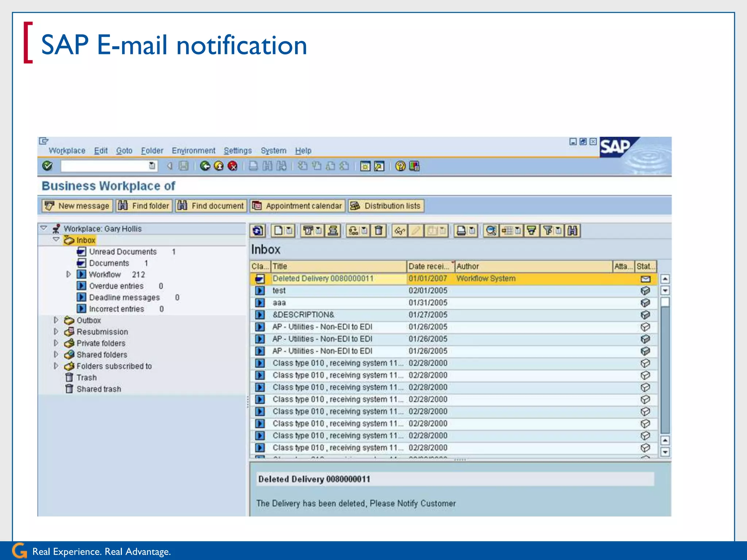Viewport: 747px width, 560px height.
Task: Select the Deadline messages tree item
Action: point(124,297)
